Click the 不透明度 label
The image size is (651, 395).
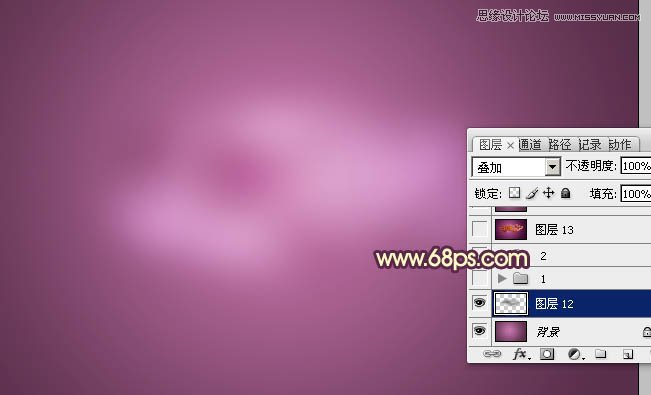[591, 166]
